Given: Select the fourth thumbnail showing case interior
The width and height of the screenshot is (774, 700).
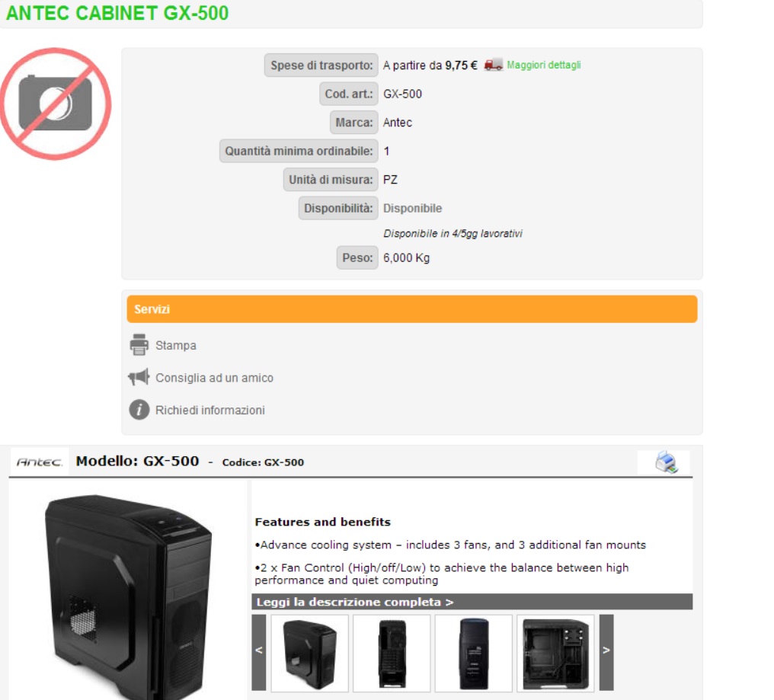Looking at the screenshot, I should (x=555, y=653).
